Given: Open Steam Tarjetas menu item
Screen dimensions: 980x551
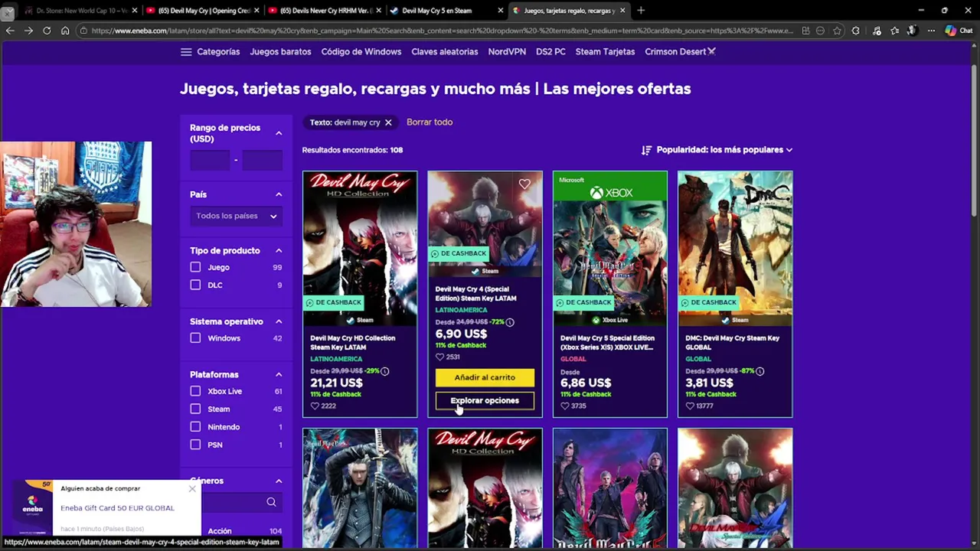Looking at the screenshot, I should pos(605,52).
